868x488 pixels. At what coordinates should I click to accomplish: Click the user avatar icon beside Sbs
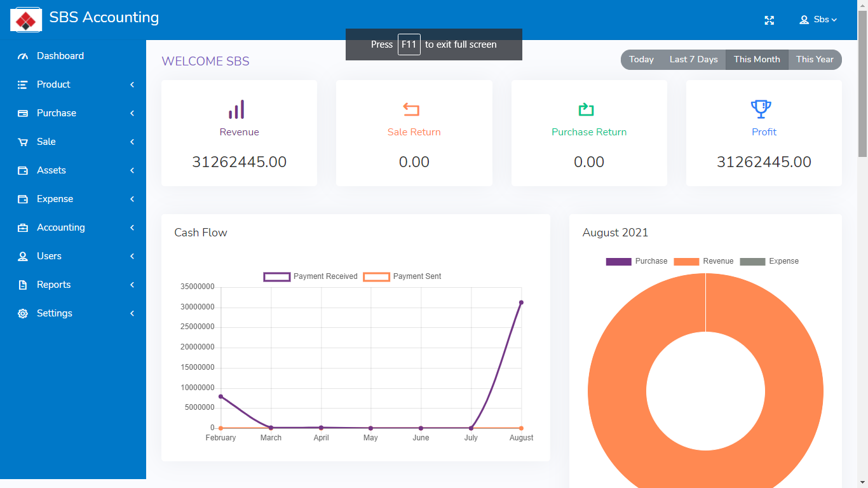[x=804, y=20]
